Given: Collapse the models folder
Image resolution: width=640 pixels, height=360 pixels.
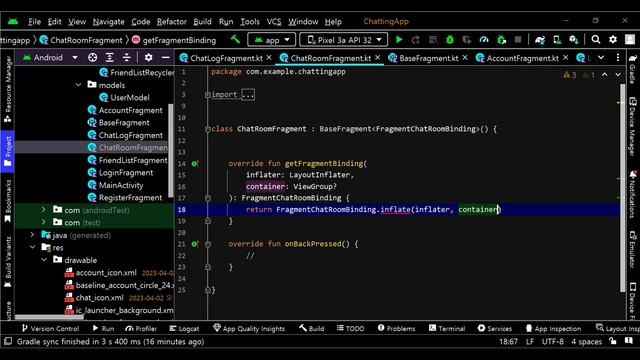Looking at the screenshot, I should (x=78, y=85).
